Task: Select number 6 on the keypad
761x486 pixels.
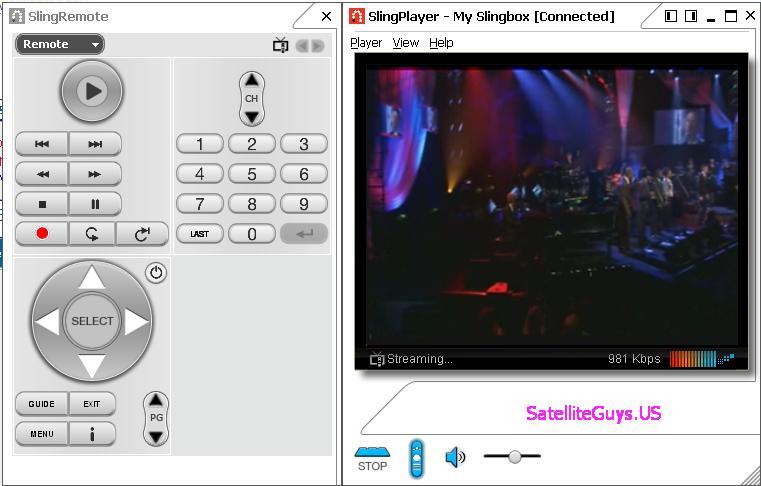Action: (304, 174)
